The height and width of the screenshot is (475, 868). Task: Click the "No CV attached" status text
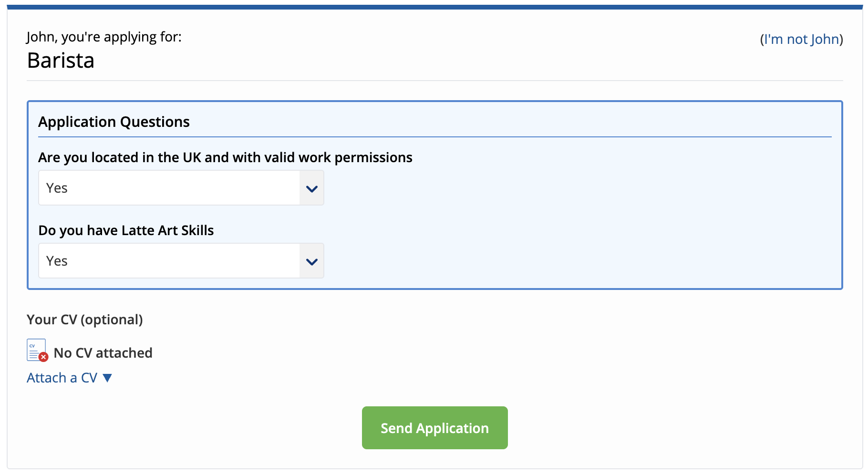103,353
